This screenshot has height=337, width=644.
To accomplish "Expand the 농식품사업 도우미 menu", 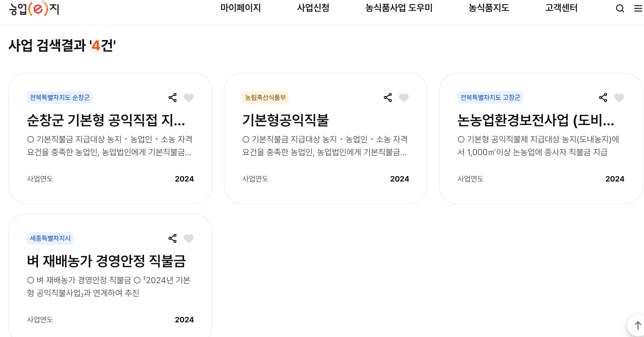I will pos(399,8).
